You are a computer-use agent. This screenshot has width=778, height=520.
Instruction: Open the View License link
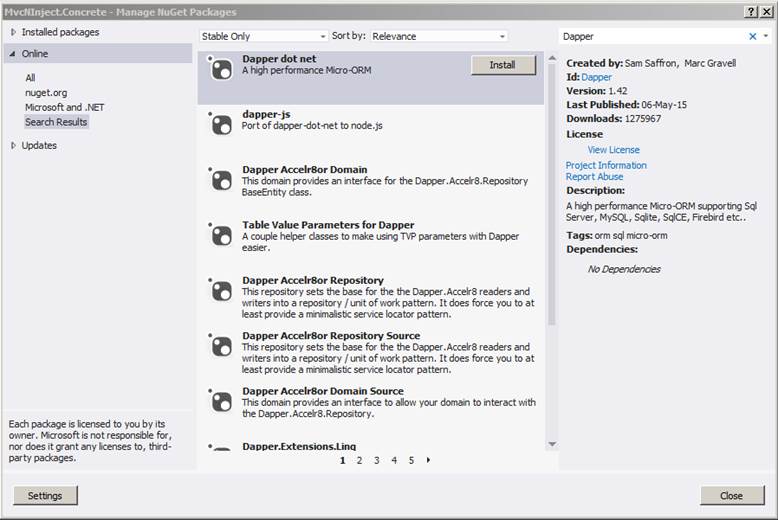pyautogui.click(x=613, y=150)
